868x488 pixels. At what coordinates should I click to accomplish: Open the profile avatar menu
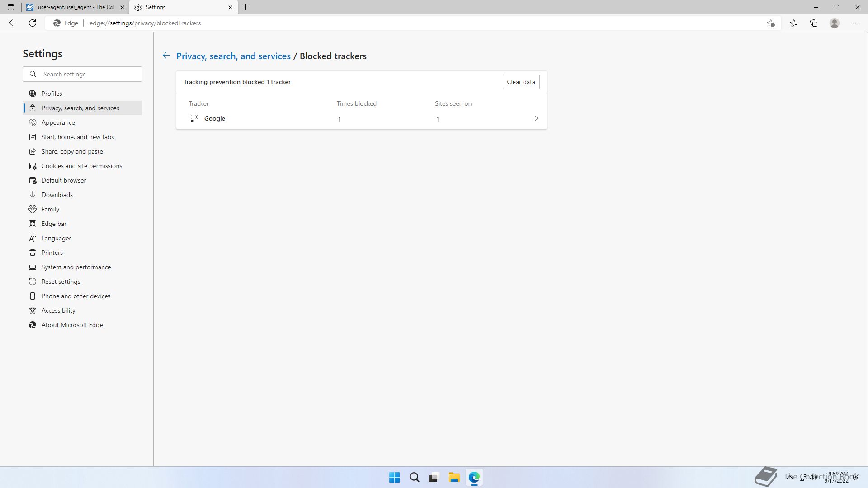tap(835, 23)
